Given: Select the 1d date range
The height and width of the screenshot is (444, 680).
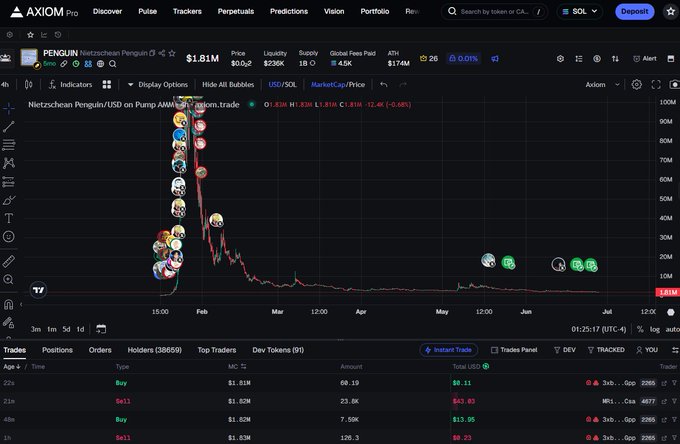Looking at the screenshot, I should click(x=80, y=329).
